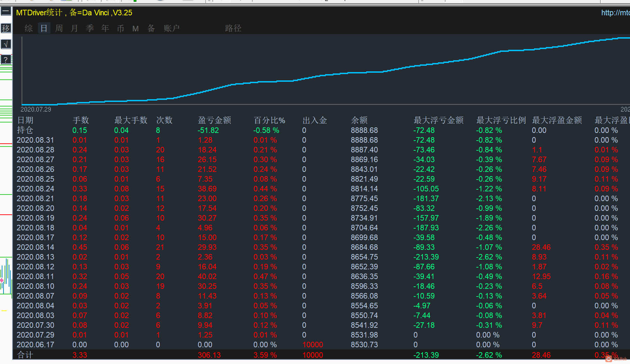Select the 2020.08.31 date row
This screenshot has height=364, width=630.
pyautogui.click(x=36, y=140)
